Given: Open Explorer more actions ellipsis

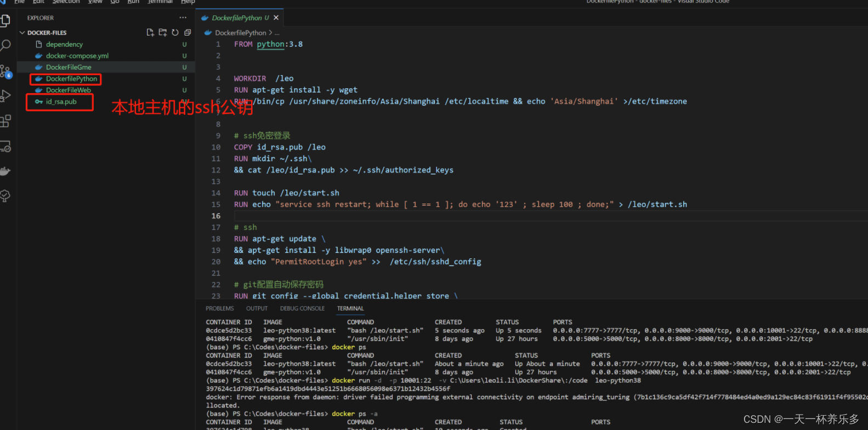Looking at the screenshot, I should tap(183, 18).
